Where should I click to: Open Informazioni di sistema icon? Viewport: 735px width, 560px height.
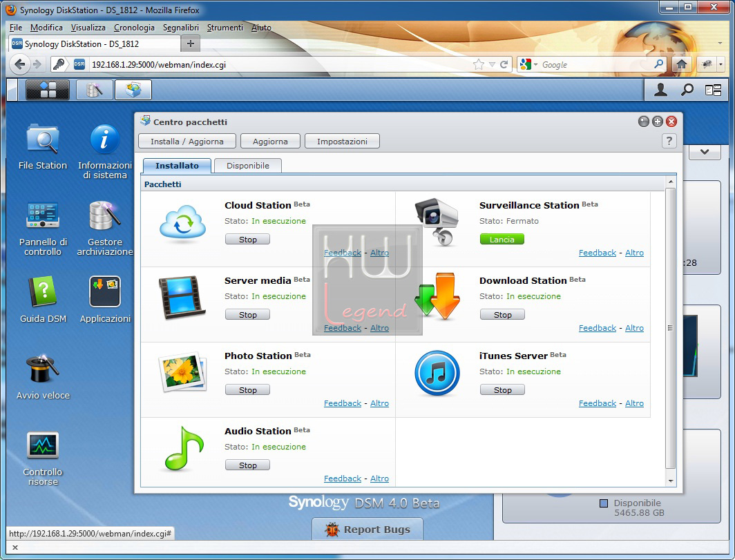(104, 139)
